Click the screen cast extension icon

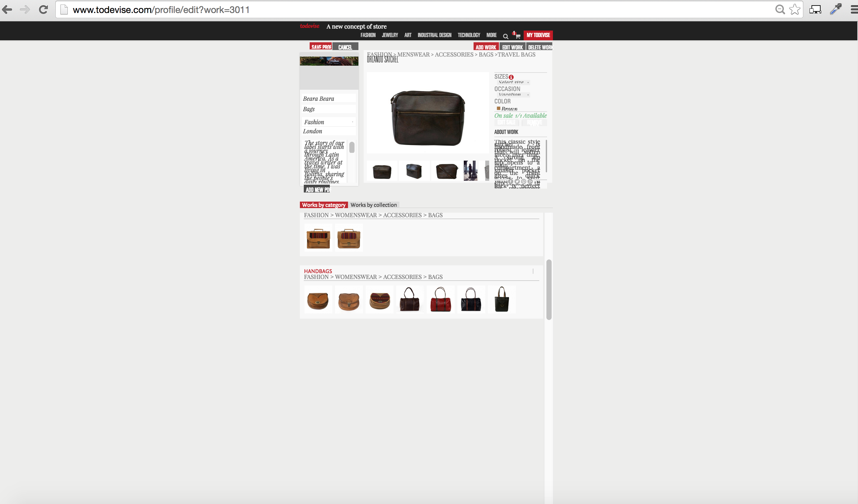815,9
